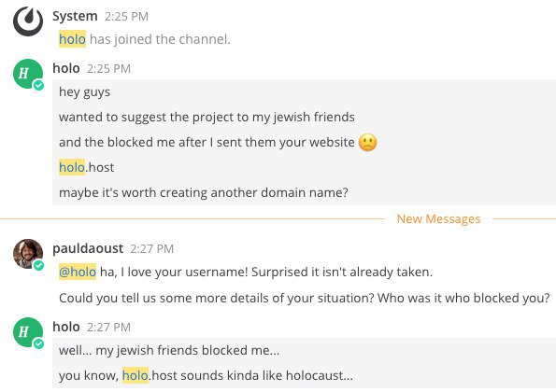
Task: Click the pauldaoust username
Action: click(x=88, y=248)
